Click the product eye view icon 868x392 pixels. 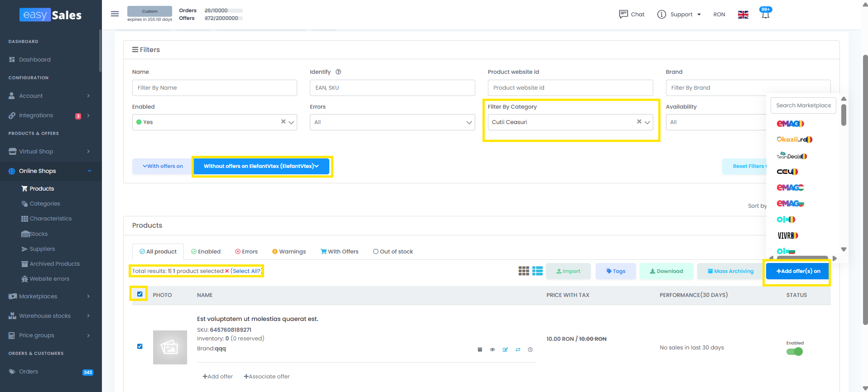tap(492, 349)
